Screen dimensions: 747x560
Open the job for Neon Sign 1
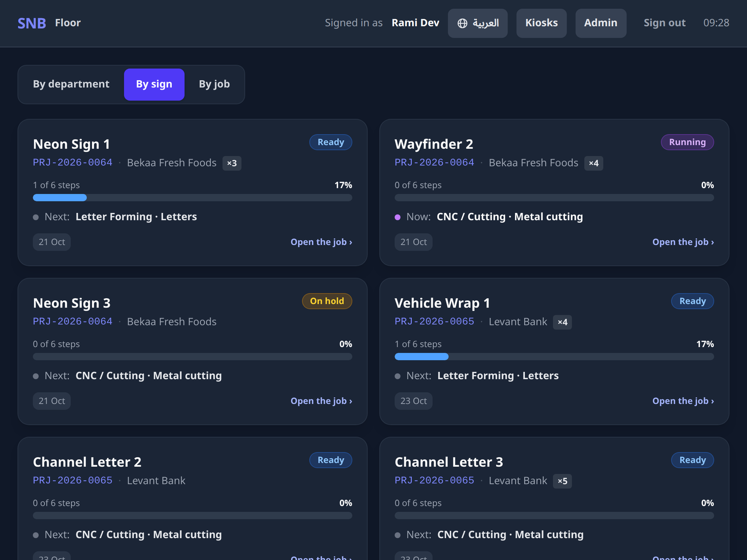pos(321,242)
